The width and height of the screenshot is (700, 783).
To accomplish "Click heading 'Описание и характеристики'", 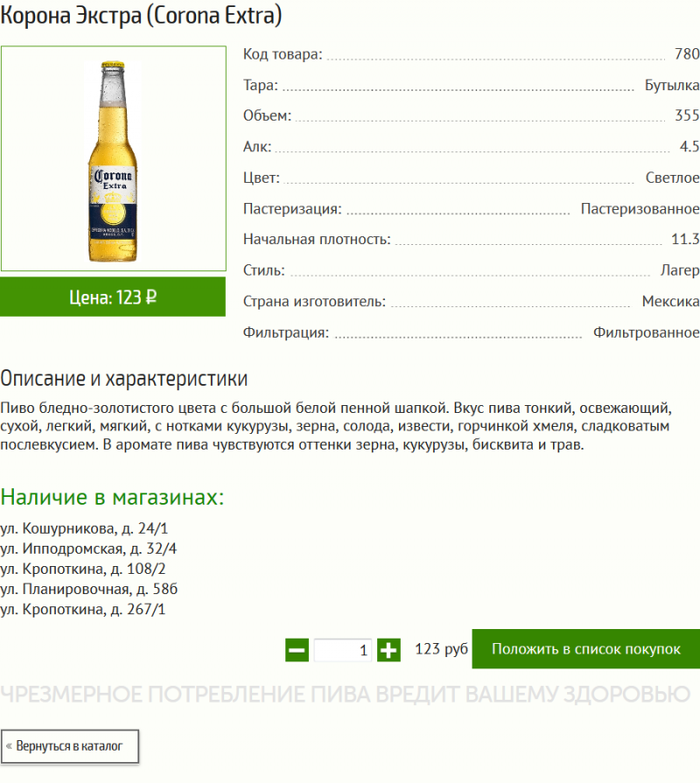I will coord(124,379).
